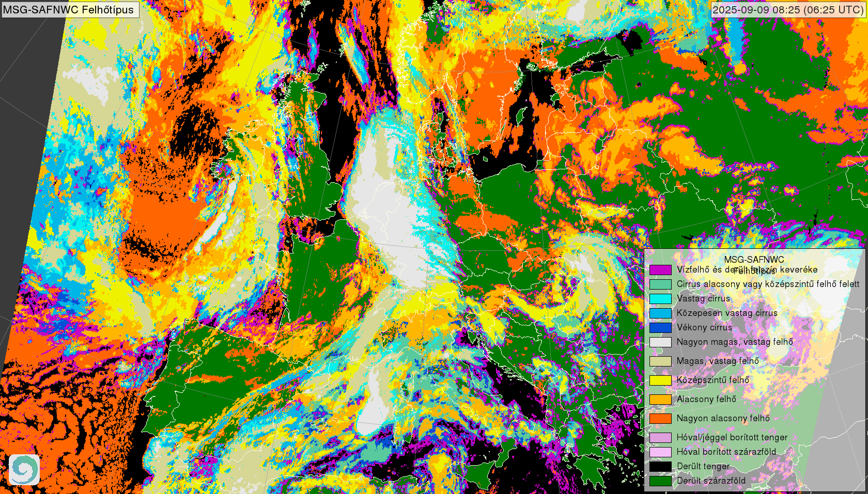Viewport: 868px width, 494px height.
Task: Click the 'Közepesen vastag cirrus' legend text
Action: click(x=727, y=313)
